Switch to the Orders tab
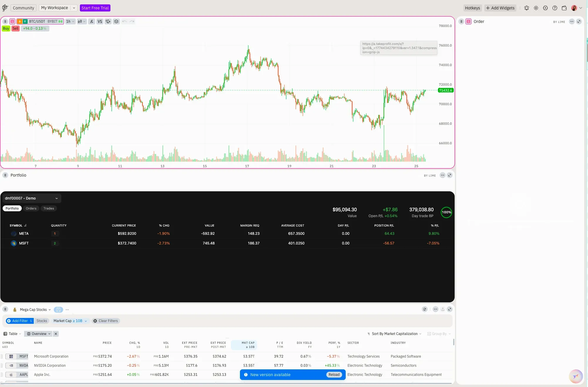The height and width of the screenshot is (387, 588). point(31,208)
